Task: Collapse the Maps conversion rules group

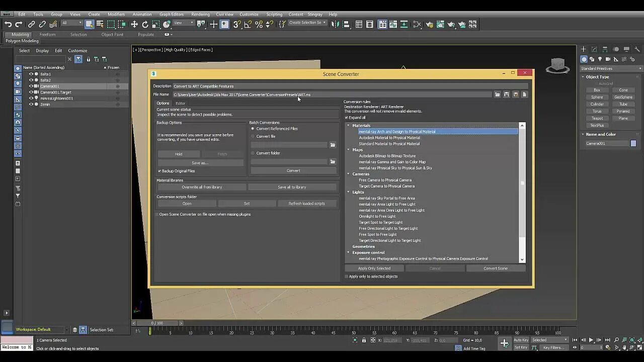Action: tap(348, 150)
